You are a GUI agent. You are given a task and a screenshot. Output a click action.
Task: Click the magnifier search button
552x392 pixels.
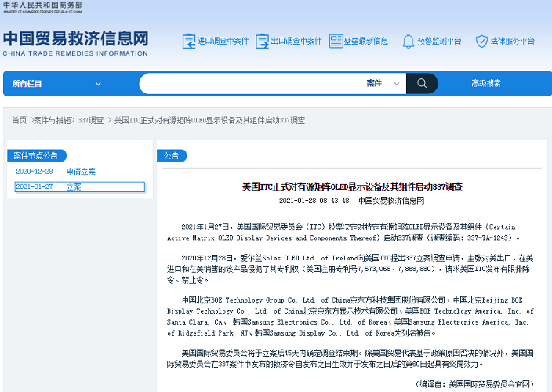click(422, 83)
